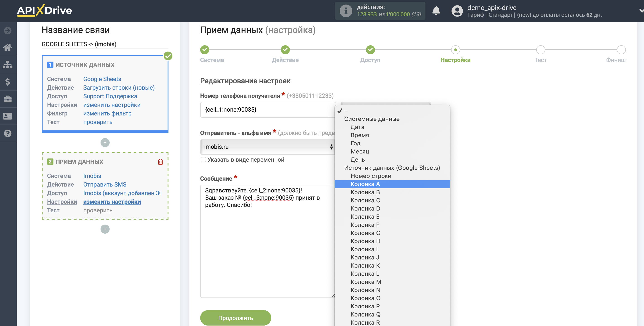This screenshot has height=326, width=644.
Task: Open the help question mark icon
Action: [x=8, y=134]
